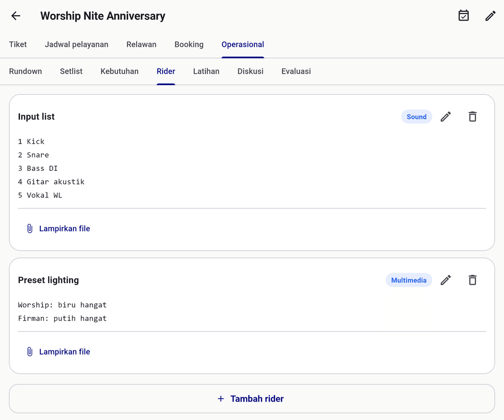Click the line "Worship: biru hangat"

click(62, 305)
